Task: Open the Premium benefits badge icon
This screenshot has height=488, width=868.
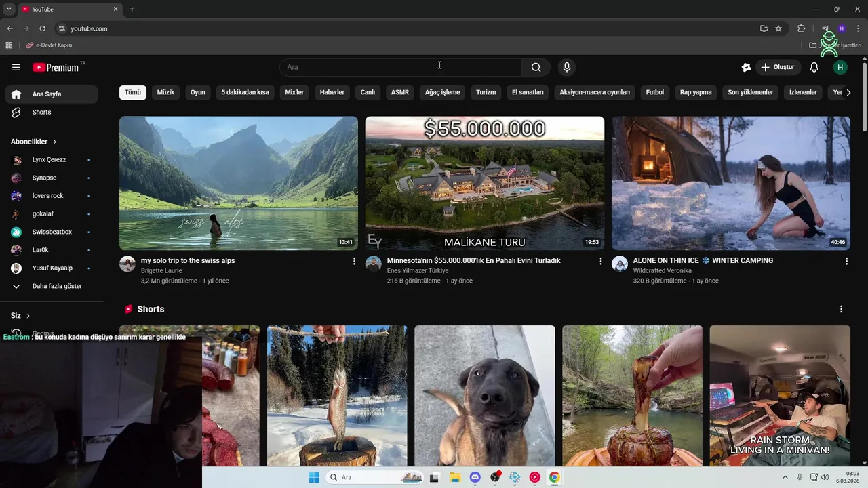Action: coord(747,67)
